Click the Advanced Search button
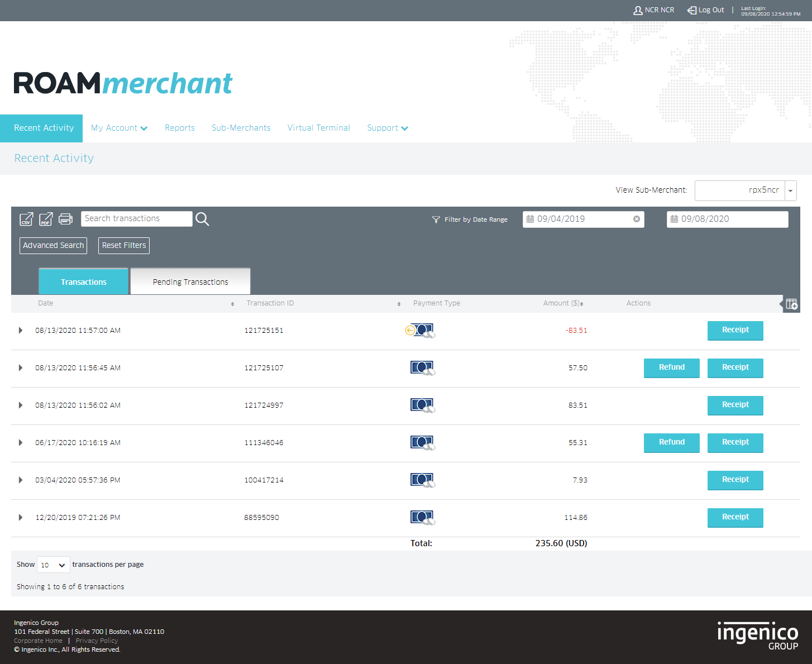The width and height of the screenshot is (812, 664). click(54, 246)
